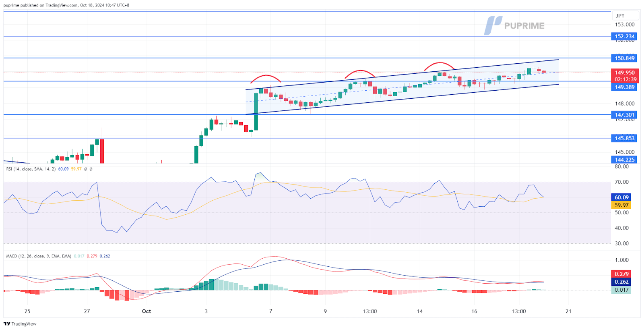Select the third red arc drawing near 14
The image size is (644, 330).
(440, 65)
